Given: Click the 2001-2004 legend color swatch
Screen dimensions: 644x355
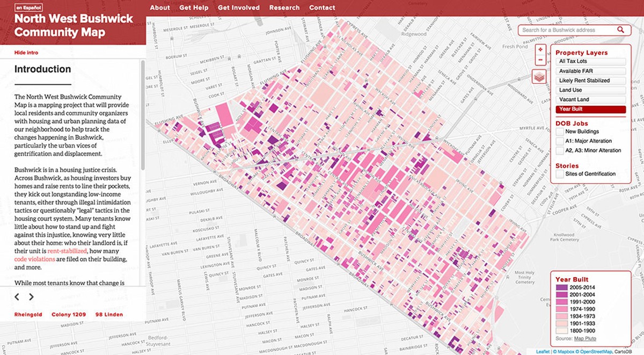Looking at the screenshot, I should 561,295.
